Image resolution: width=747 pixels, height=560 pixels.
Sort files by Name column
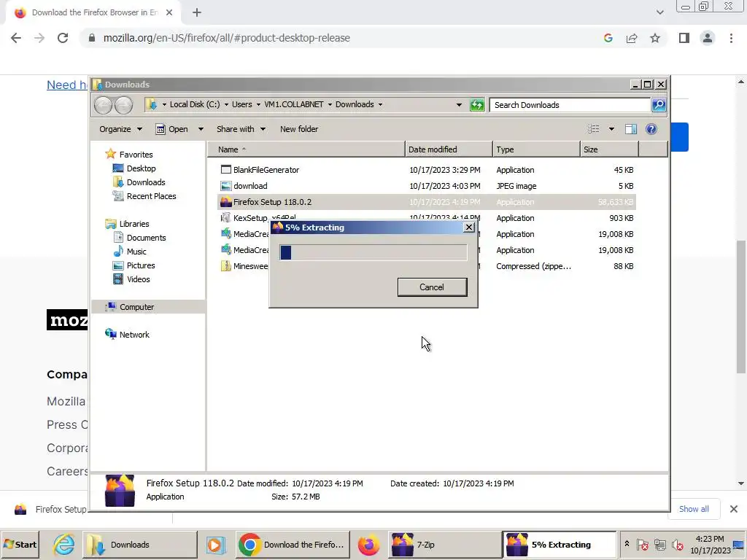(306, 149)
